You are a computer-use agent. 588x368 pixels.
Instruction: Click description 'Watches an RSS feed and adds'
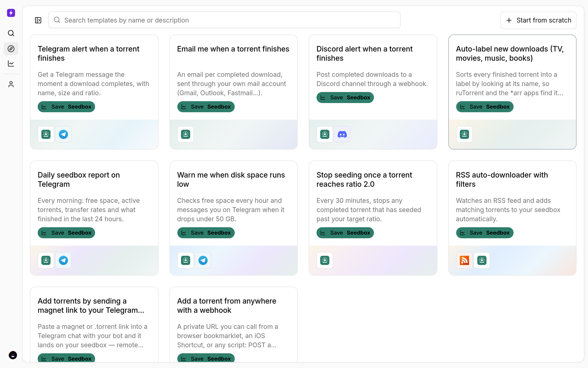[508, 210]
